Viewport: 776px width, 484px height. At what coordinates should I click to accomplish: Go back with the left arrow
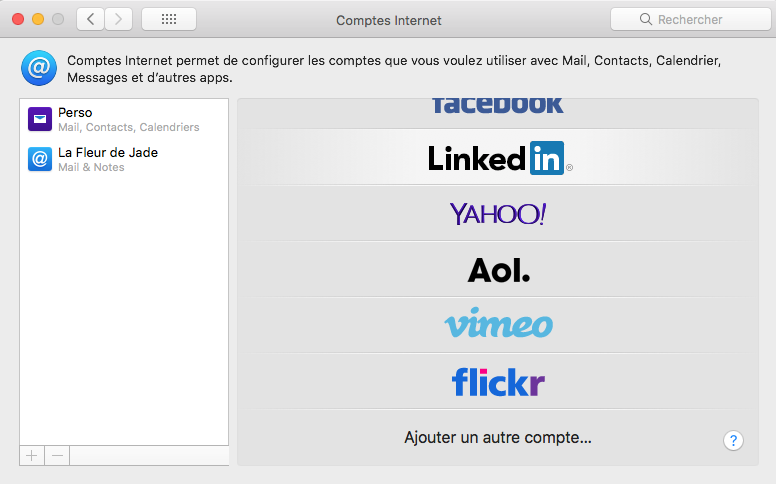(x=90, y=19)
